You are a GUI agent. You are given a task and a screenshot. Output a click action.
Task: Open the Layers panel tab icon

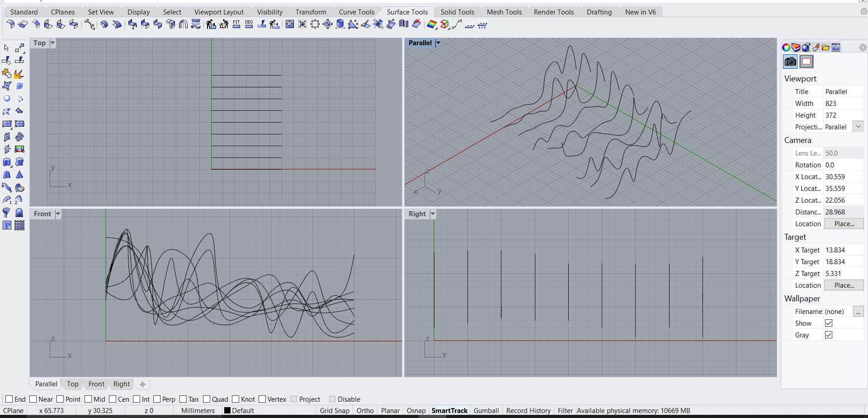[x=796, y=47]
